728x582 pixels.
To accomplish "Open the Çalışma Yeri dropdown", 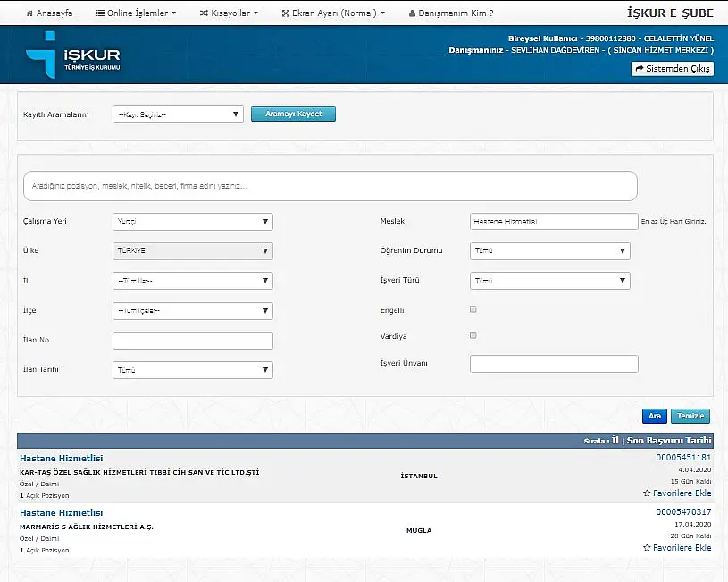I will pyautogui.click(x=193, y=222).
